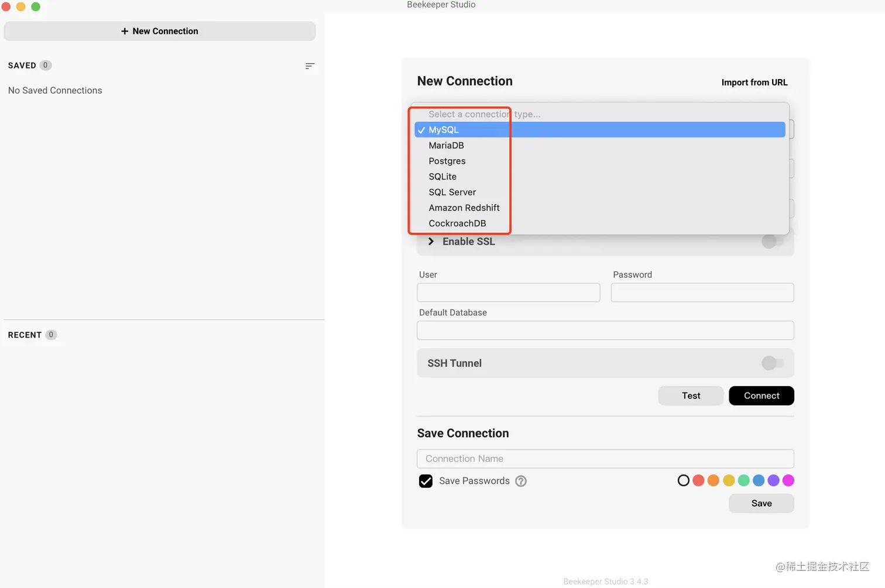The height and width of the screenshot is (588, 885).
Task: Choose MySQL from the connection type list
Action: pyautogui.click(x=599, y=130)
